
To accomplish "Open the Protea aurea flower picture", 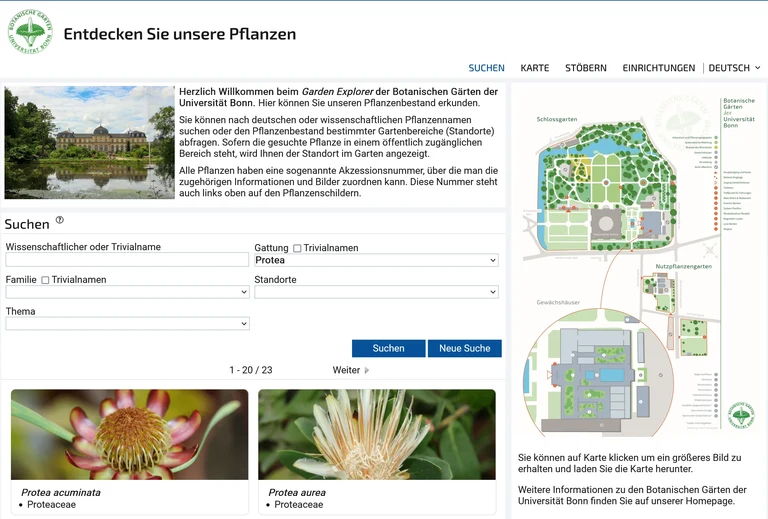I will click(377, 434).
